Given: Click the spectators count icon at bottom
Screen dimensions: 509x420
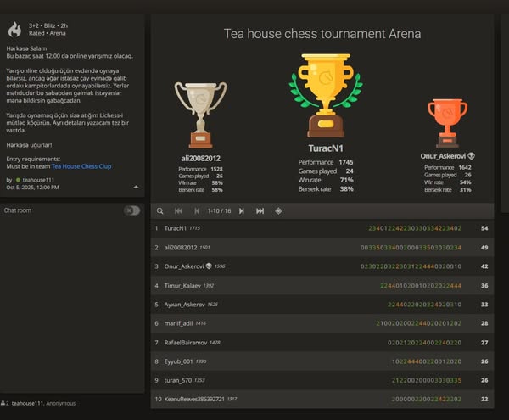Looking at the screenshot, I should (x=3, y=403).
